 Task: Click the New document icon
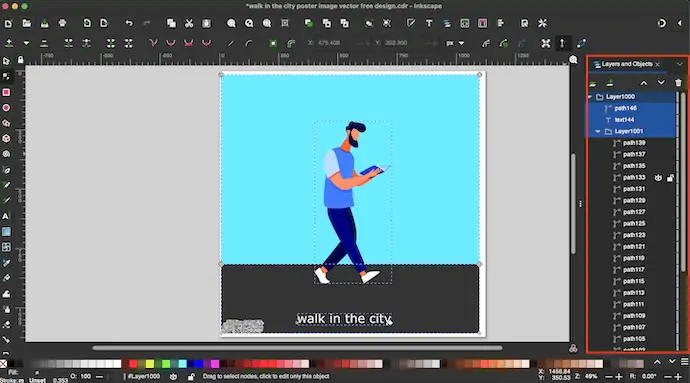(8, 23)
